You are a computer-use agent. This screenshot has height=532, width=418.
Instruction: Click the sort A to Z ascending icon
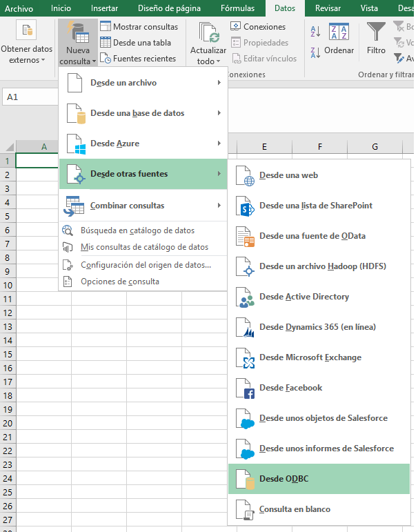(x=315, y=32)
